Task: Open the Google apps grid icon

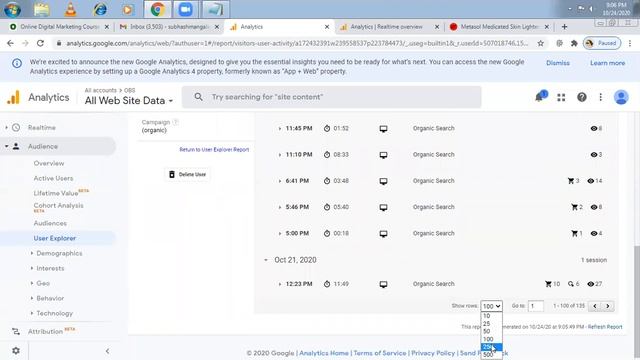Action: tap(561, 97)
